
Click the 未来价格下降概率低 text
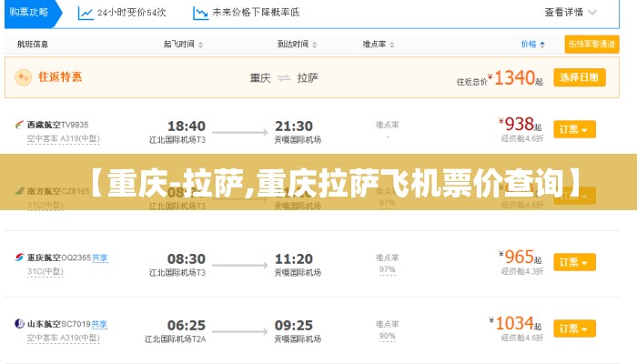(x=256, y=13)
